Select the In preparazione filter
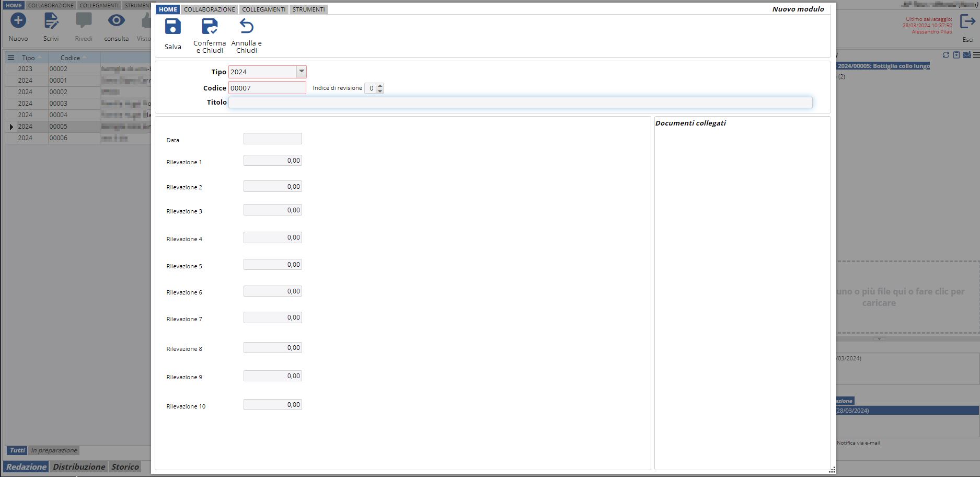980x477 pixels. (x=54, y=450)
